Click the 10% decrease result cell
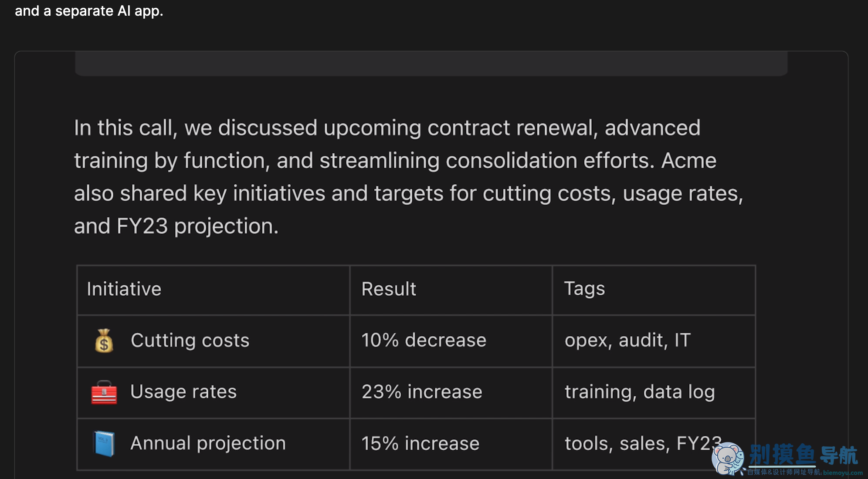The height and width of the screenshot is (479, 868). [x=451, y=341]
